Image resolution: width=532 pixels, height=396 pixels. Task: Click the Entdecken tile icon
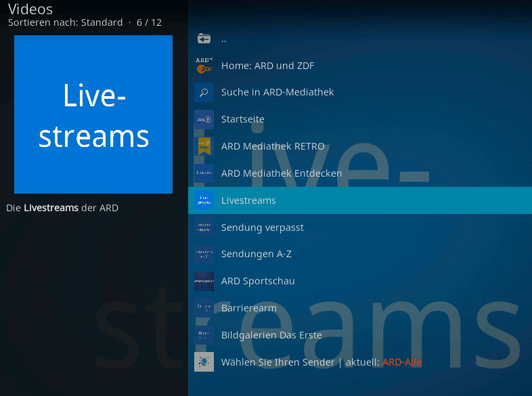coord(204,173)
